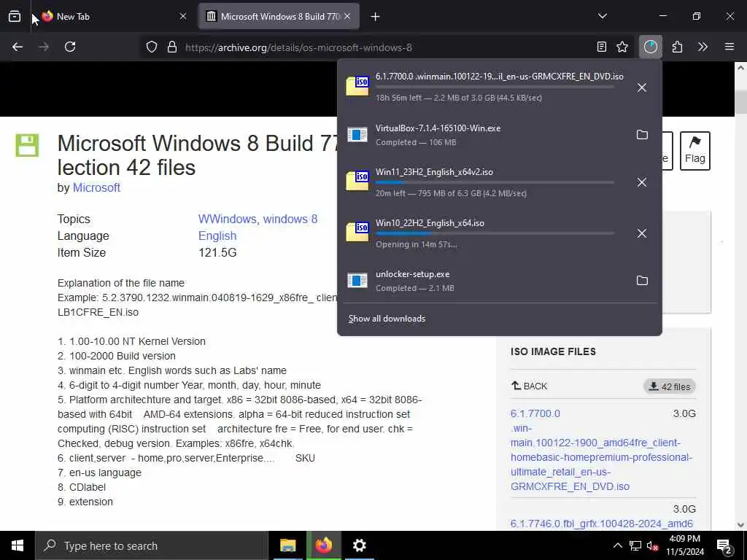Toggle the downloads panel button
Image resolution: width=747 pixels, height=560 pixels.
coord(650,47)
